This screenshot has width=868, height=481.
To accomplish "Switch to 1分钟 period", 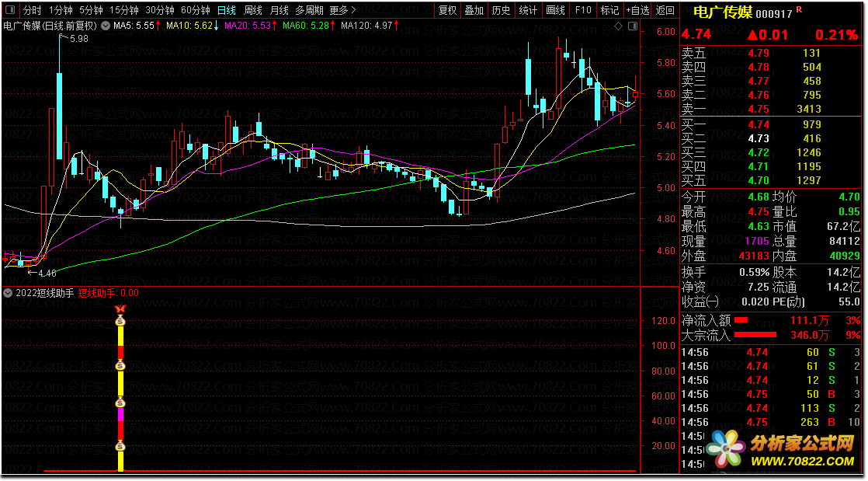I will [x=61, y=10].
